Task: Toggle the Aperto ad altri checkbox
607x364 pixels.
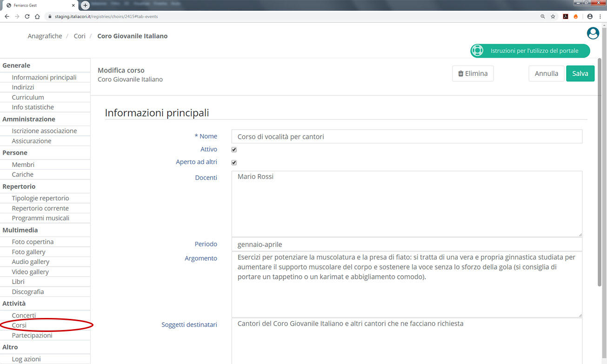Action: click(x=234, y=163)
